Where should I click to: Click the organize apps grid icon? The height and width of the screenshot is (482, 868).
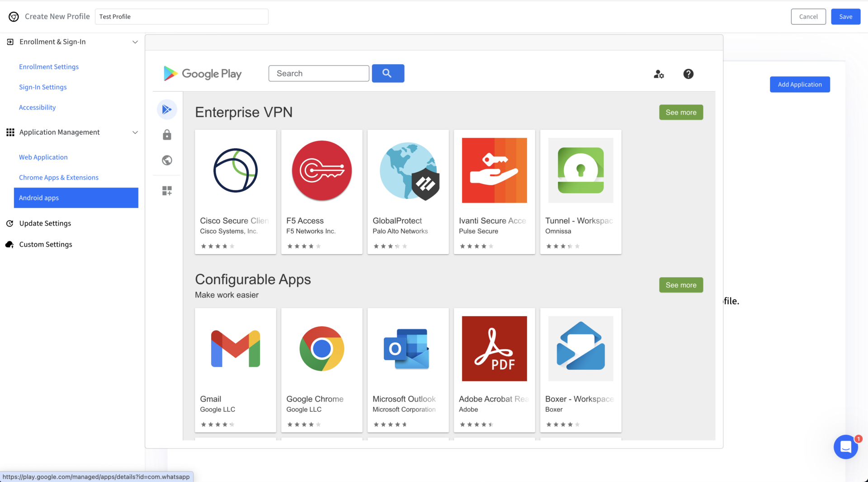[167, 190]
